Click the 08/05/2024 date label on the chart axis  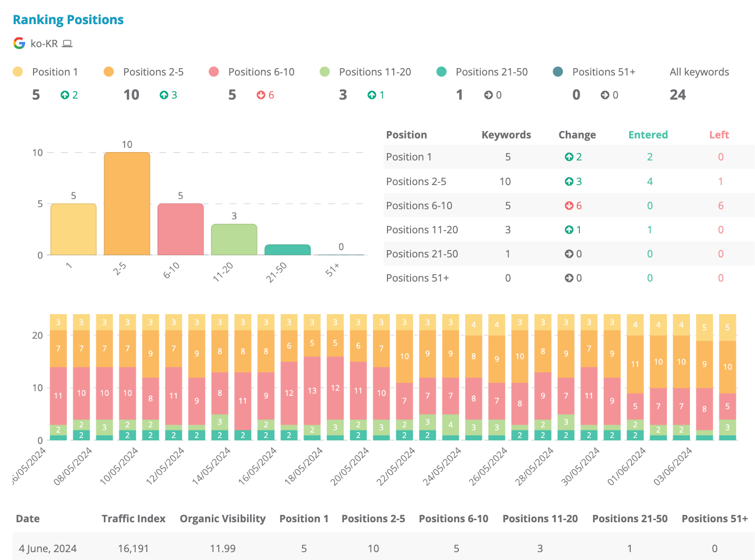74,466
